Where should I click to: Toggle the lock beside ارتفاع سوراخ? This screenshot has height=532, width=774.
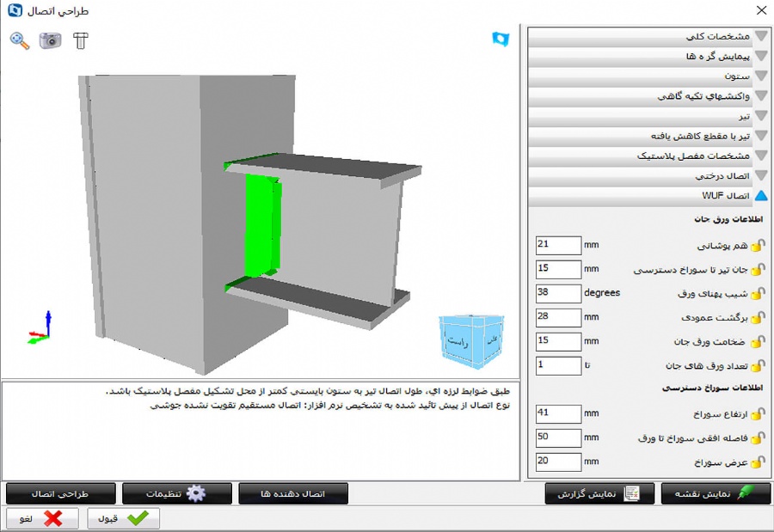tap(757, 414)
